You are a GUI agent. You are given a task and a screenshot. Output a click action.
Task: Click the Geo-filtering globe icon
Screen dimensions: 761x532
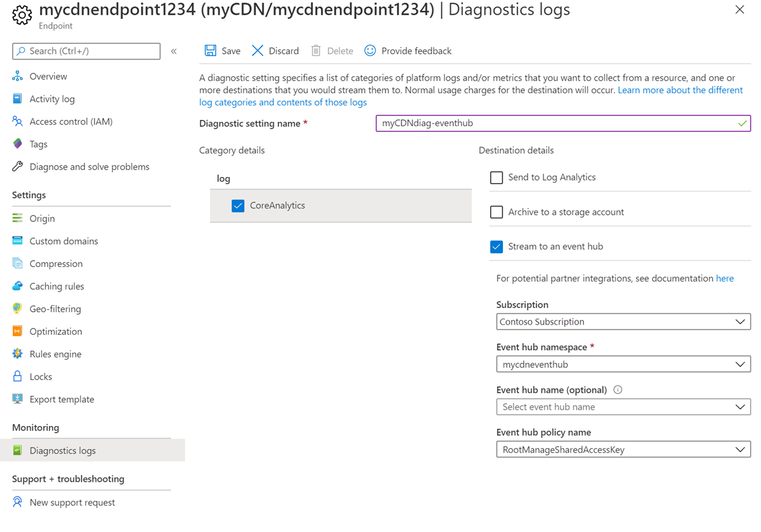[18, 309]
